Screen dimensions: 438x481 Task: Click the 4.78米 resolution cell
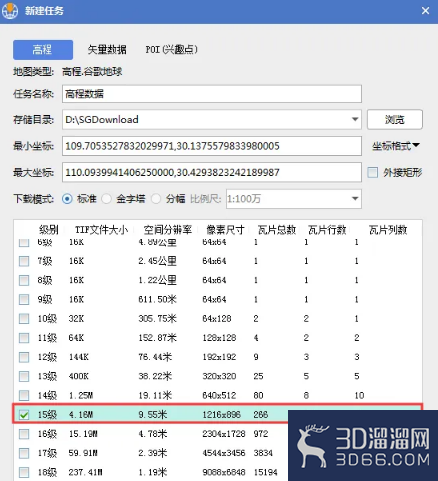click(x=153, y=434)
